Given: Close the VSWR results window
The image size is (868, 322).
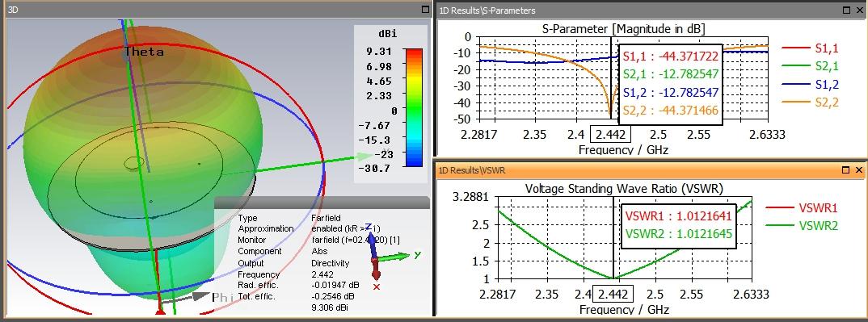Looking at the screenshot, I should pos(859,169).
